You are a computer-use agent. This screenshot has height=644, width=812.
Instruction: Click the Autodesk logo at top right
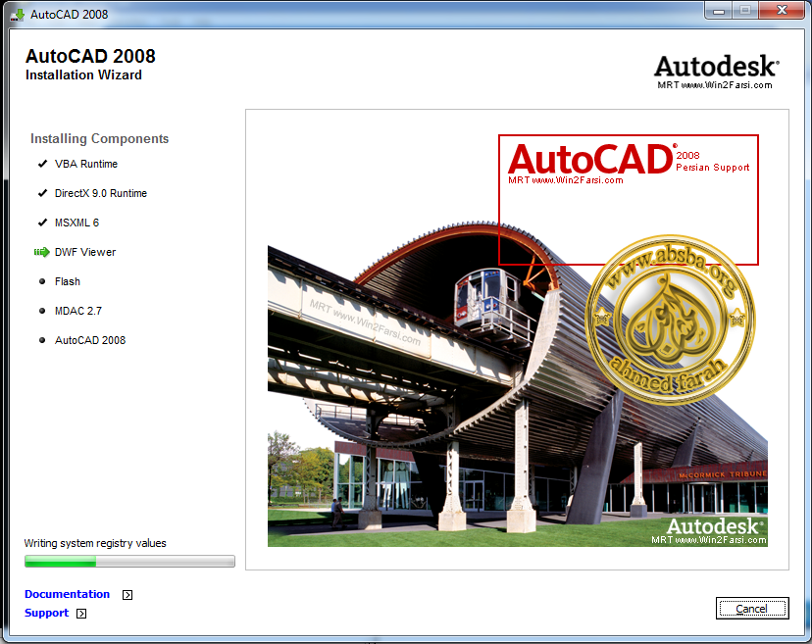(717, 72)
